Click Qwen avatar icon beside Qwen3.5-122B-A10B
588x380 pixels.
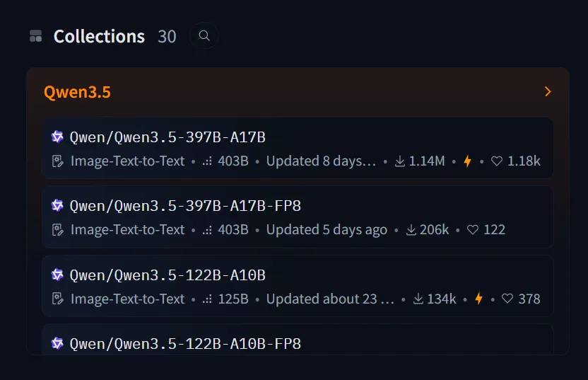[x=57, y=275]
